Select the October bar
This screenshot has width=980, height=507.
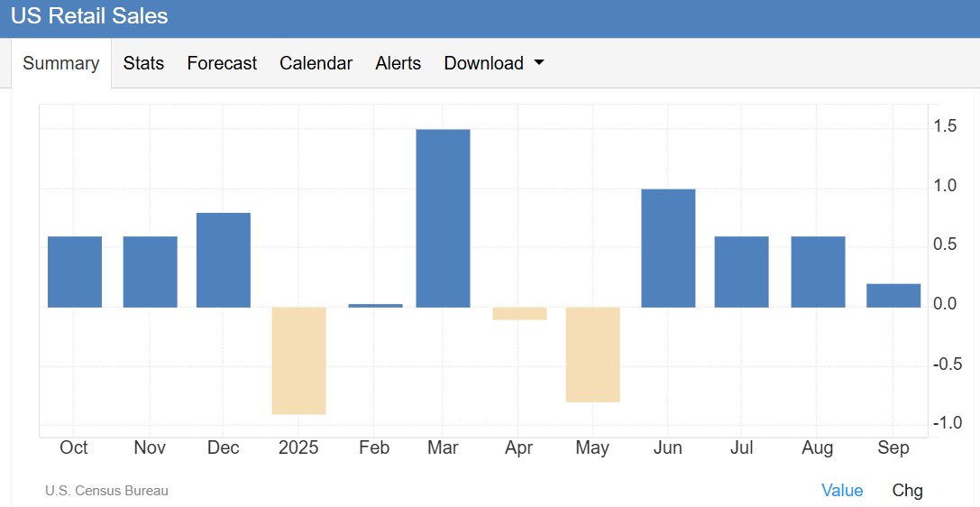click(x=74, y=272)
